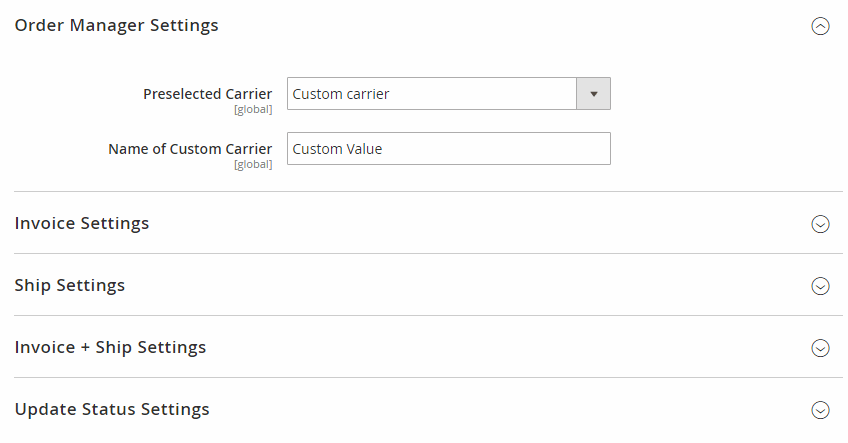Image resolution: width=848 pixels, height=443 pixels.
Task: Click the Custom Value text in input
Action: [337, 149]
